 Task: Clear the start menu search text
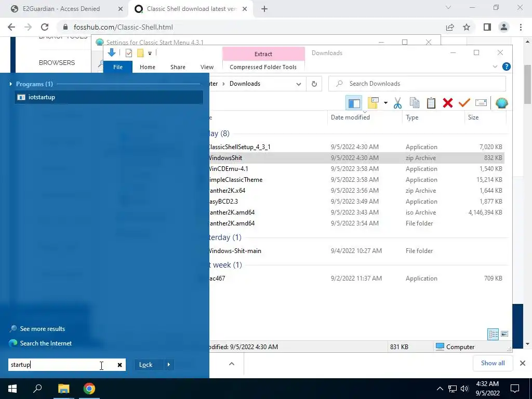coord(119,365)
